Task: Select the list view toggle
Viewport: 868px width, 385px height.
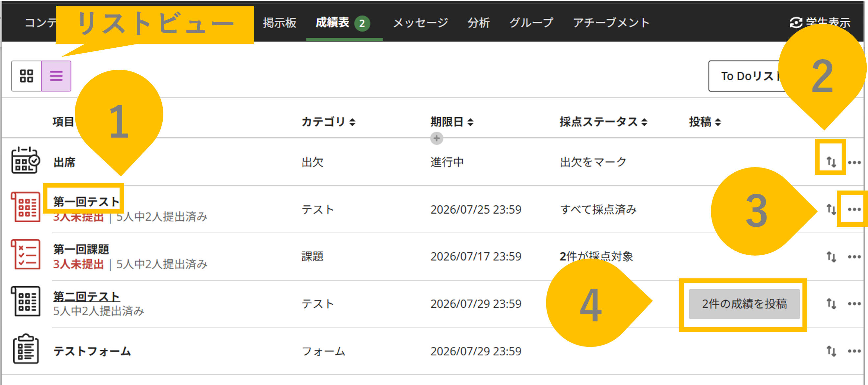Action: point(56,76)
